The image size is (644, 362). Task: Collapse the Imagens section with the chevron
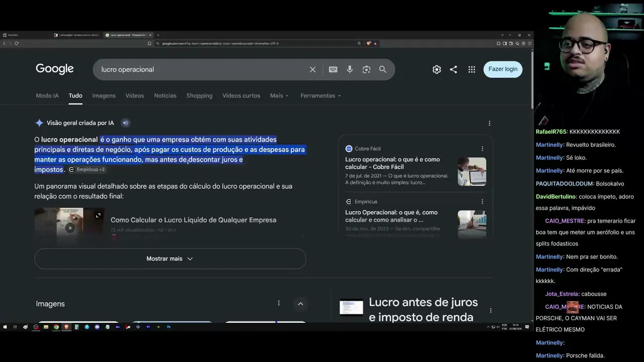(x=300, y=304)
